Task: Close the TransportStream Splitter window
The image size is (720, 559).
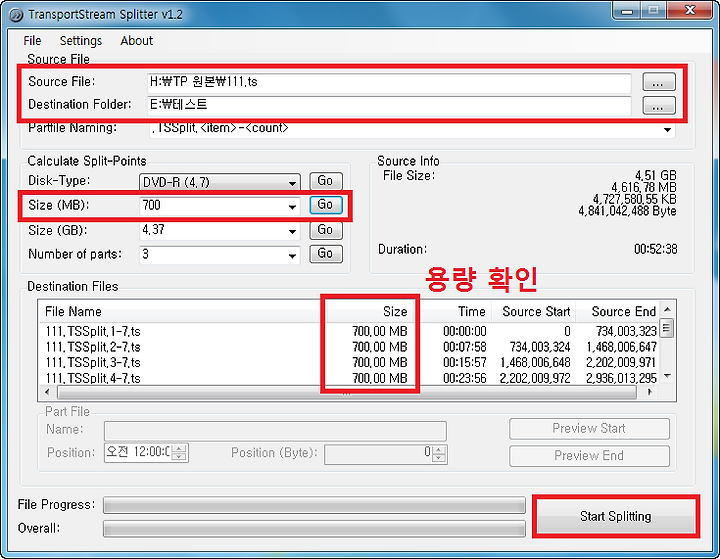Action: tap(690, 11)
